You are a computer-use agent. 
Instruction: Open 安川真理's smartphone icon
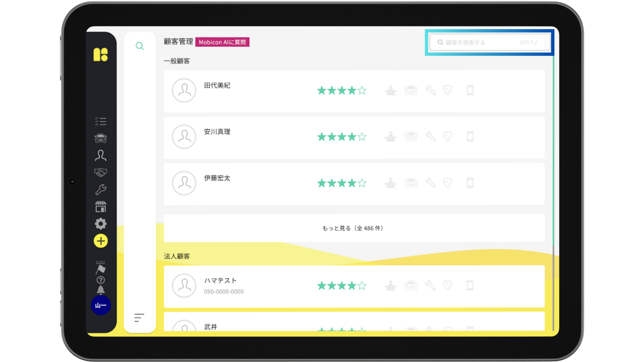click(x=470, y=136)
